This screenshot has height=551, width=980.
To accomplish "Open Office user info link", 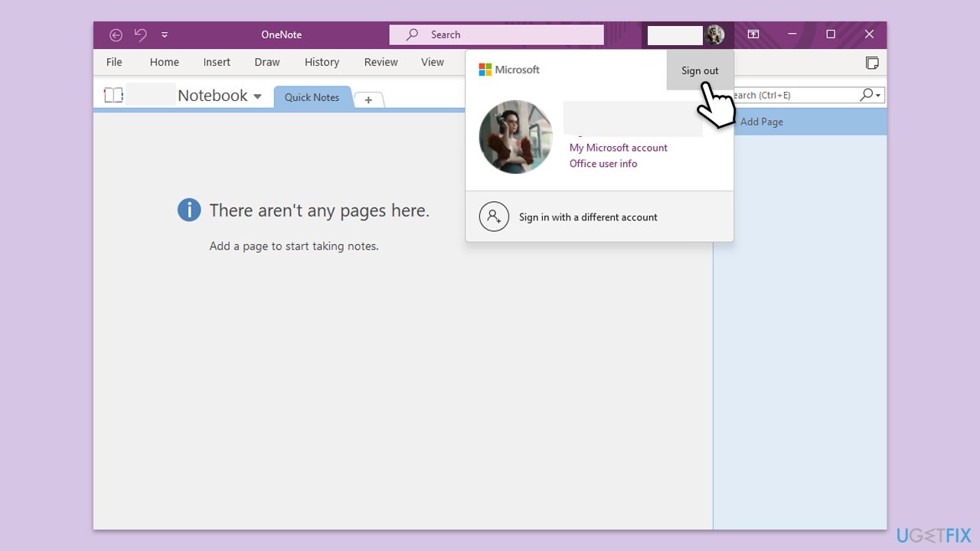I will coord(603,164).
